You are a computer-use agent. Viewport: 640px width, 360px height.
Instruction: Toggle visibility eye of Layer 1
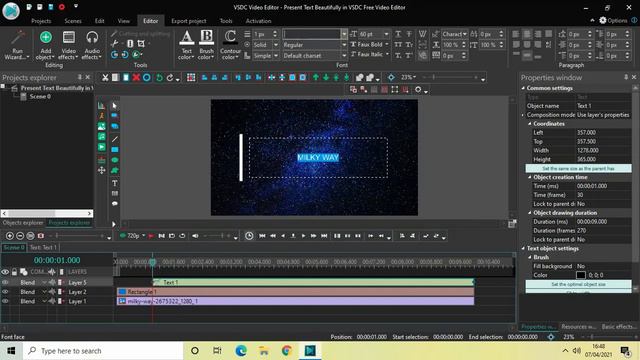point(5,301)
